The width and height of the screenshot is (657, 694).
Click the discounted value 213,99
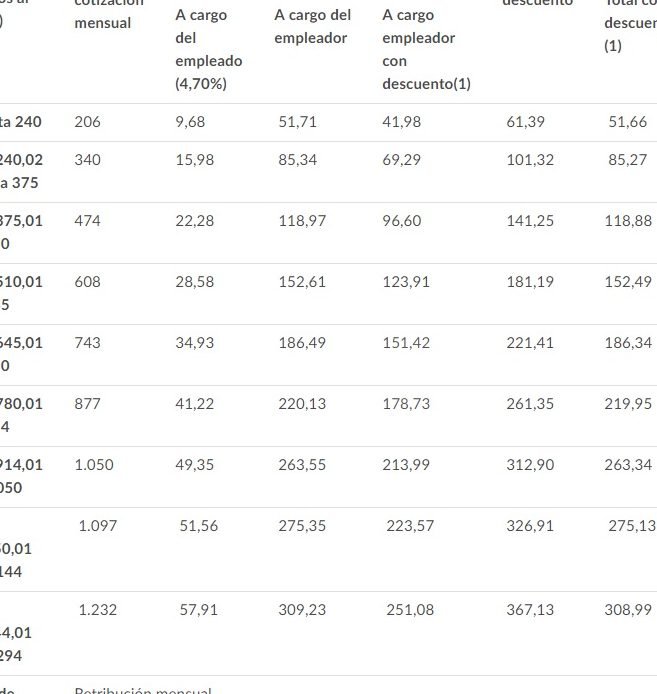tap(406, 465)
